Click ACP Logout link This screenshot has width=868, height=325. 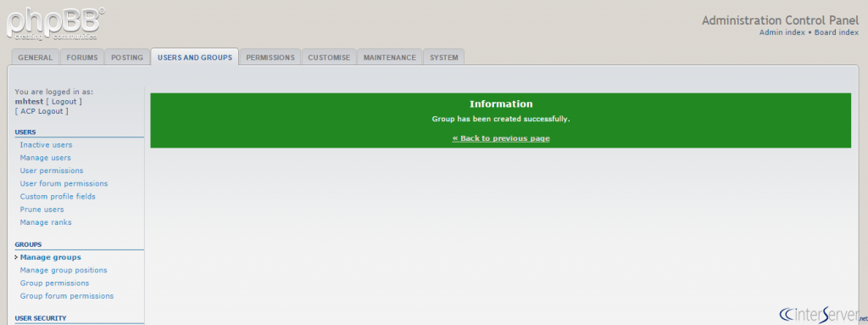[x=42, y=111]
